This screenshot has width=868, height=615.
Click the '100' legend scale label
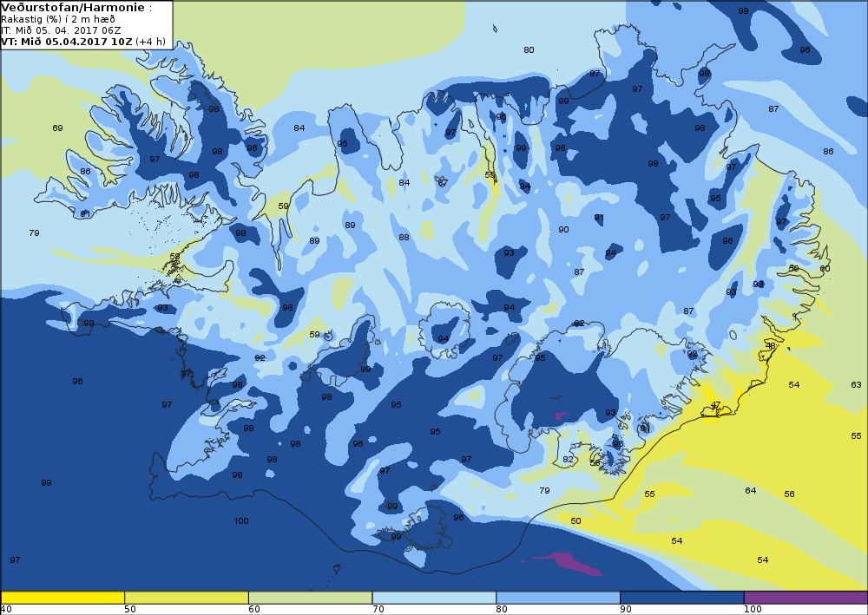(x=753, y=610)
